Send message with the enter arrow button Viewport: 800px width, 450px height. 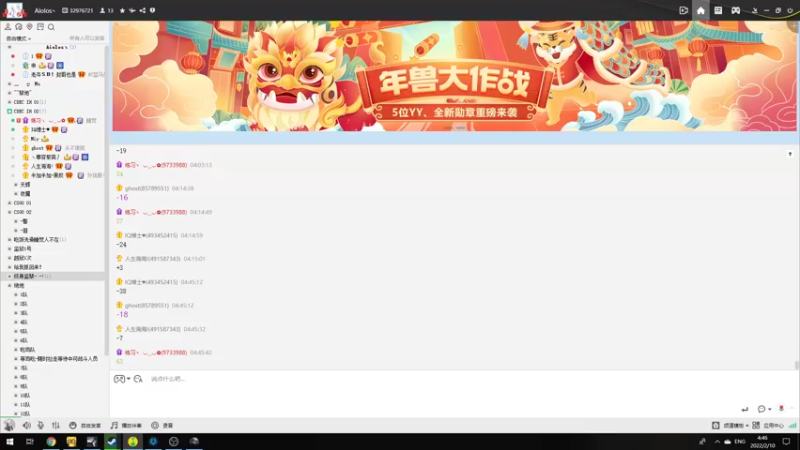tap(745, 409)
